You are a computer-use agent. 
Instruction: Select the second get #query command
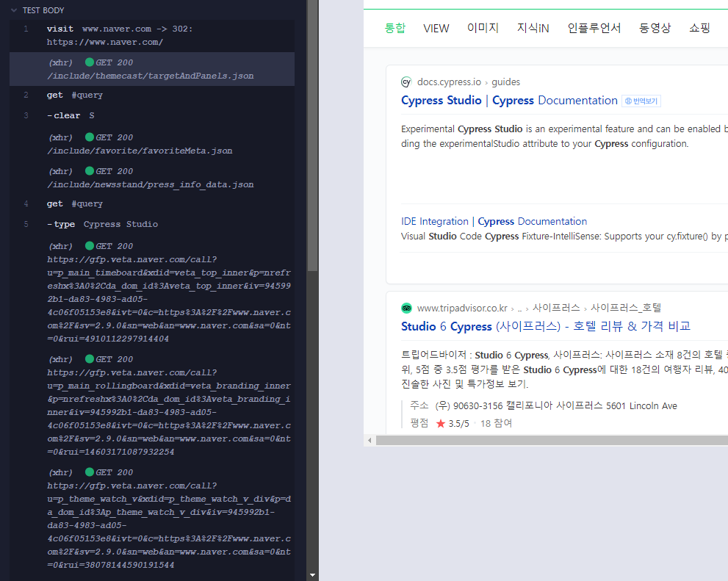point(152,203)
